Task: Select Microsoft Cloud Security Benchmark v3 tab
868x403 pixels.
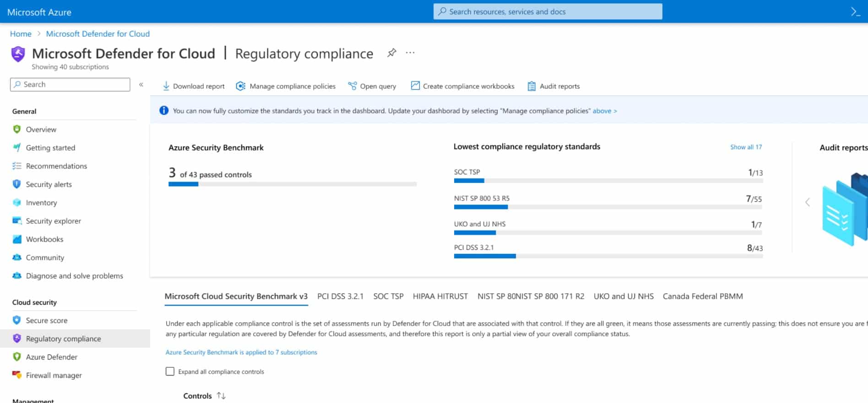Action: (236, 296)
